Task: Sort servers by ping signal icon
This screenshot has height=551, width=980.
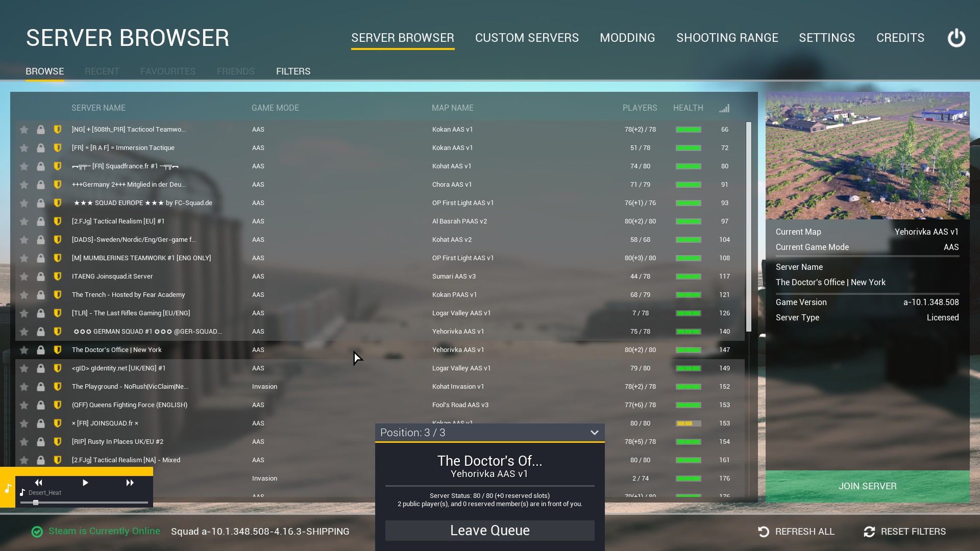Action: [x=724, y=108]
